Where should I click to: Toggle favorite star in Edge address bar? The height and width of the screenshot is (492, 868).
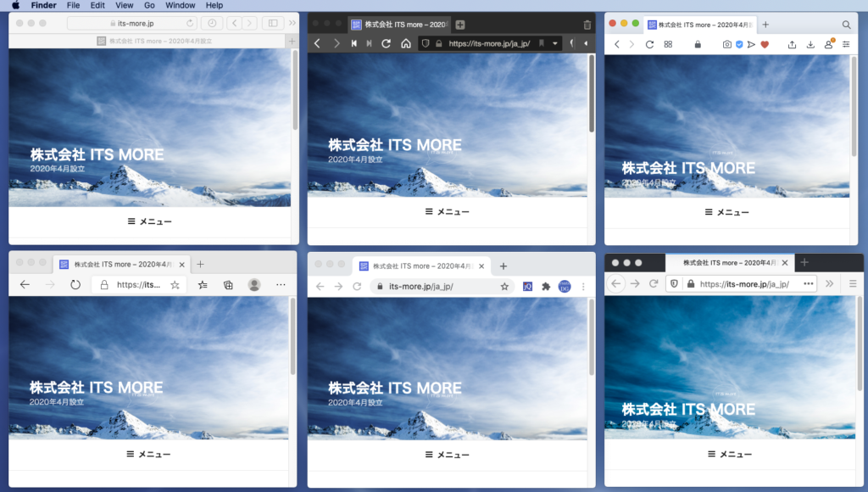coord(175,285)
